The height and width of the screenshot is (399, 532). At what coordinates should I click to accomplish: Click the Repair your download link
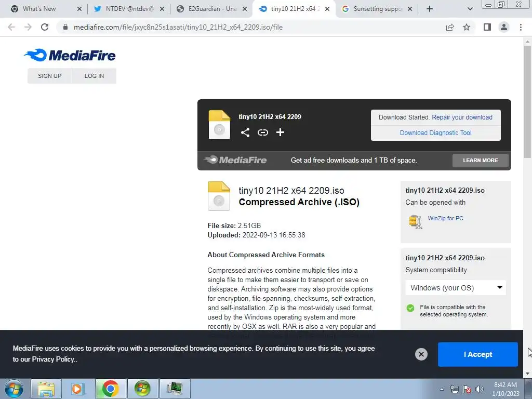click(x=462, y=117)
